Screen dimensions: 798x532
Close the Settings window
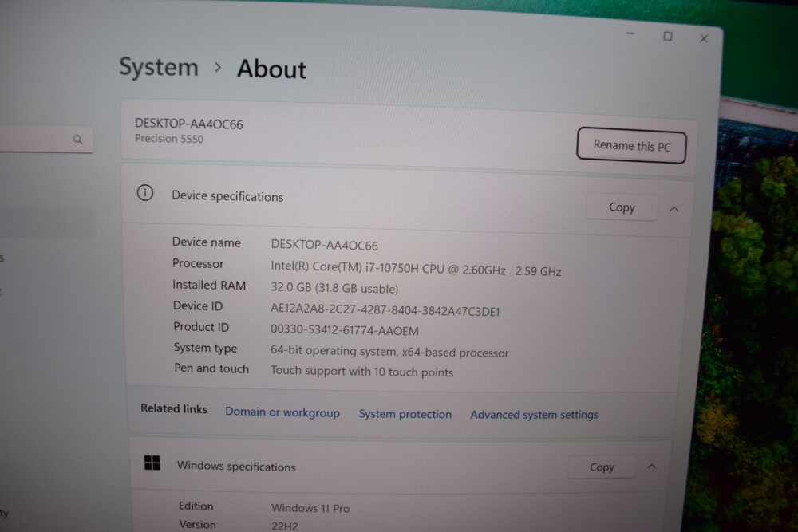(x=704, y=38)
